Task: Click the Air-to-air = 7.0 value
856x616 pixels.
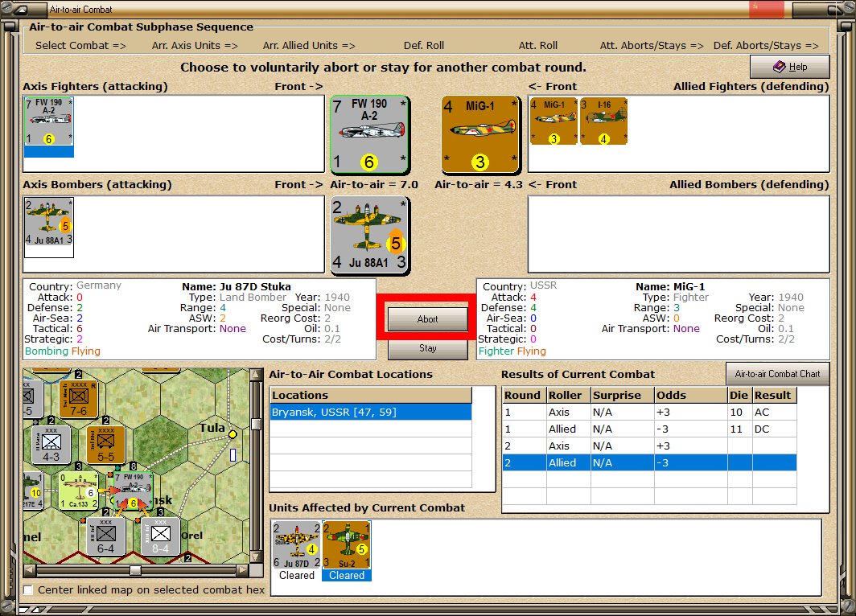Action: pos(374,184)
